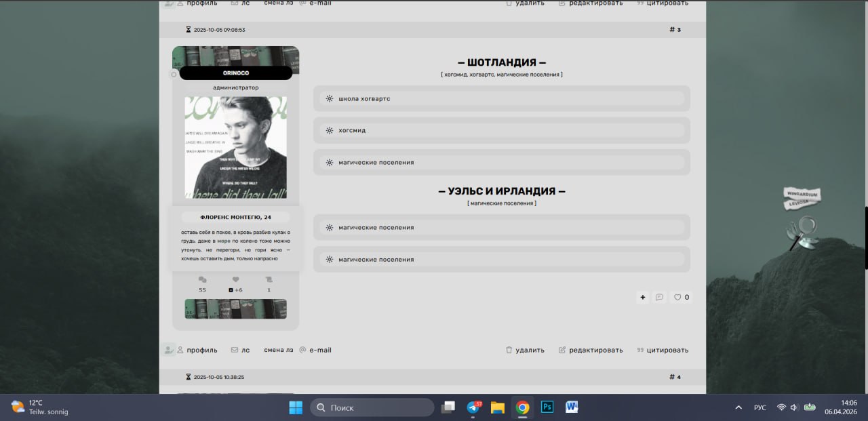
Task: Open «профиль» link below Orinoco's avatar
Action: tap(197, 350)
